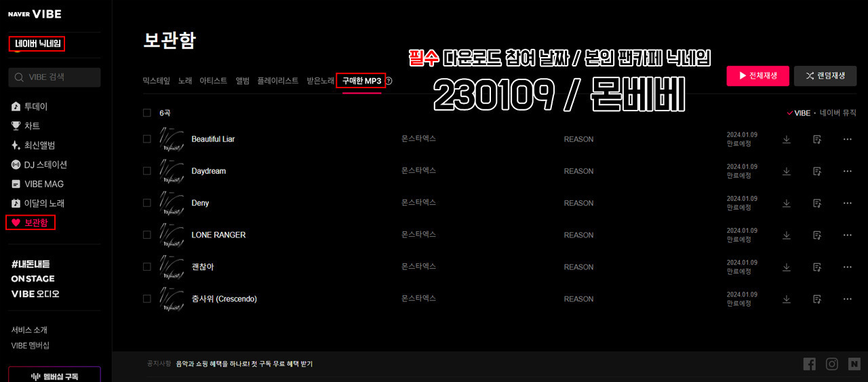The width and height of the screenshot is (868, 382).
Task: Click the Daydream album thumbnail
Action: point(171,171)
